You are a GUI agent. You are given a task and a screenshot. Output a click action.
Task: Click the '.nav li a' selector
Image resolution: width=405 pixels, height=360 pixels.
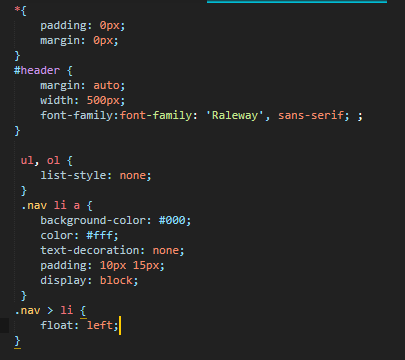(x=50, y=205)
